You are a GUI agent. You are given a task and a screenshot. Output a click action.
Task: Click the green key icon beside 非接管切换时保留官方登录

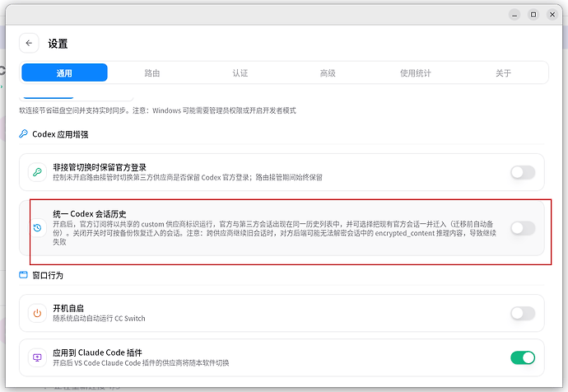(x=37, y=172)
